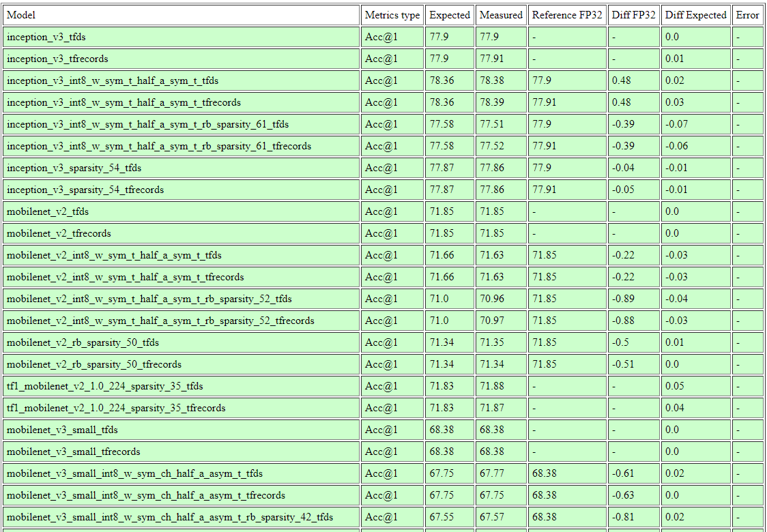Screen dimensions: 767x532
Task: Click the Model column header
Action: (181, 15)
